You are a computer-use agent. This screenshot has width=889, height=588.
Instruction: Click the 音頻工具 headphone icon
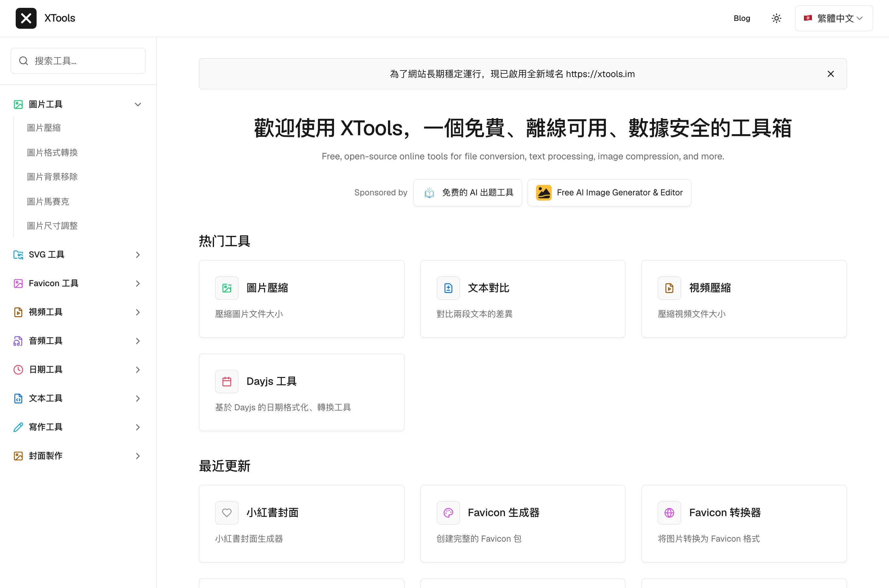pos(18,341)
